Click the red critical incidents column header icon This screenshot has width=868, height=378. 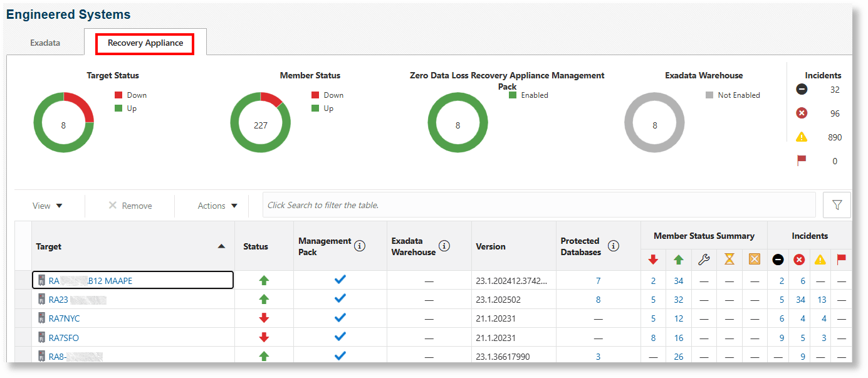point(799,260)
